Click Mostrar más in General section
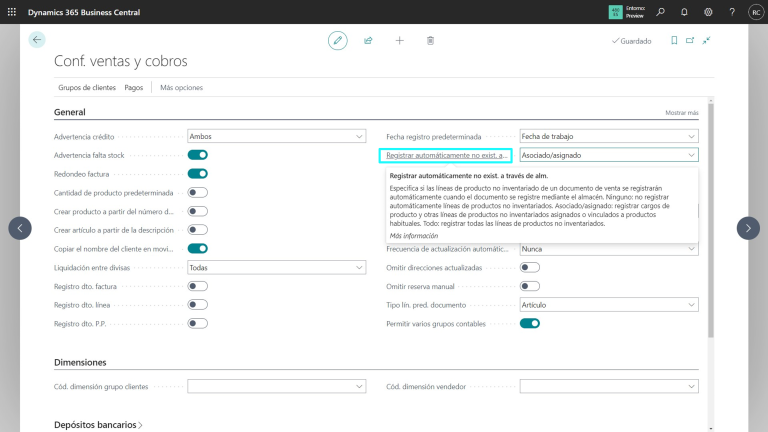The height and width of the screenshot is (432, 768). point(682,113)
